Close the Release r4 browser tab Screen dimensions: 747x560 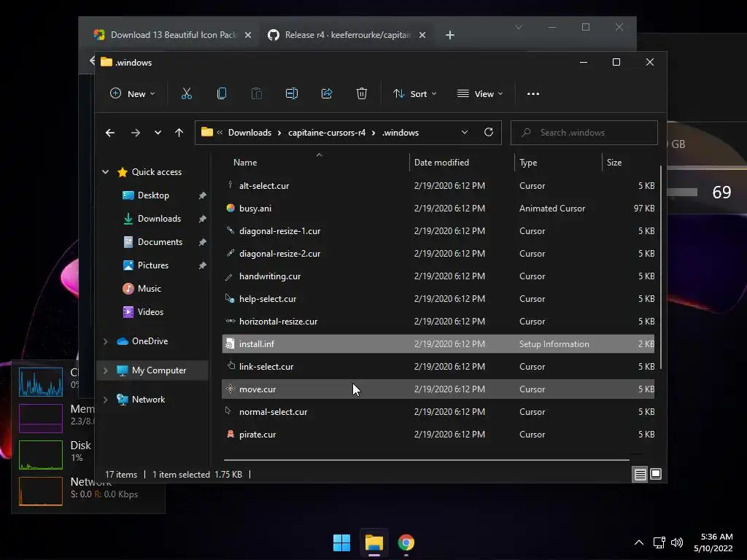[x=422, y=35]
